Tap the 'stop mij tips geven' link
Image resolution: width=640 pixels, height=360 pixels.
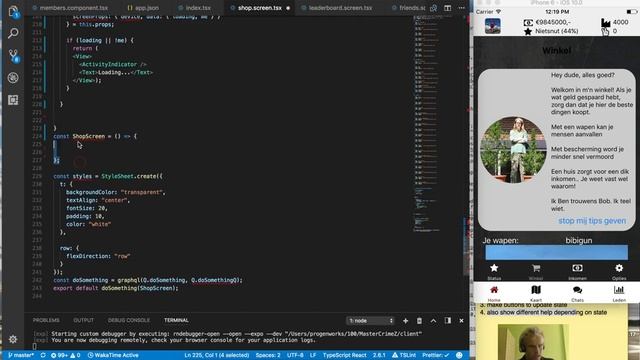pyautogui.click(x=592, y=221)
